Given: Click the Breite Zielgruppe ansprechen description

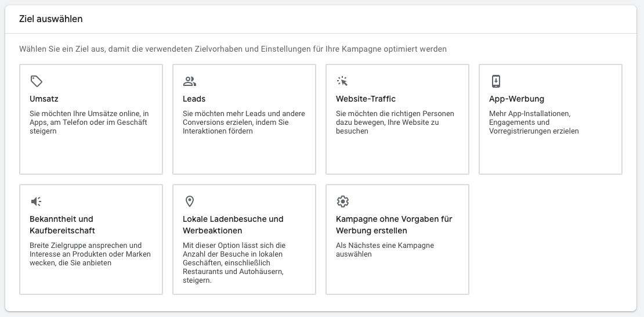Looking at the screenshot, I should click(x=90, y=254).
